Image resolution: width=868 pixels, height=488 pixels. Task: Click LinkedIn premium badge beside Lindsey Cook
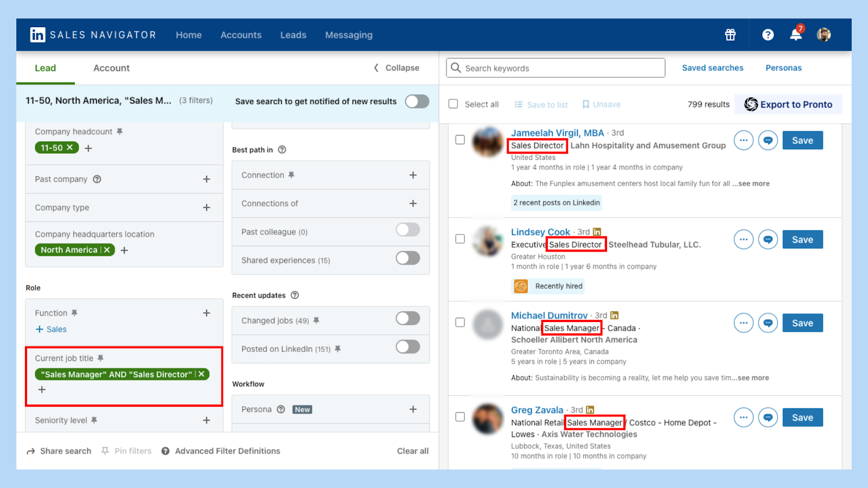click(597, 232)
